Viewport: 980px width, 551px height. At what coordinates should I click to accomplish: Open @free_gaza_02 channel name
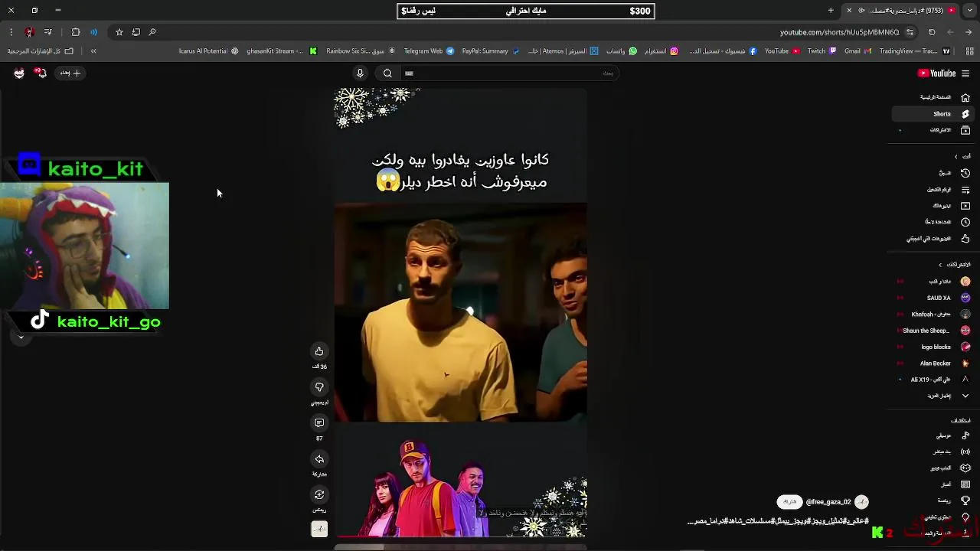tap(828, 502)
